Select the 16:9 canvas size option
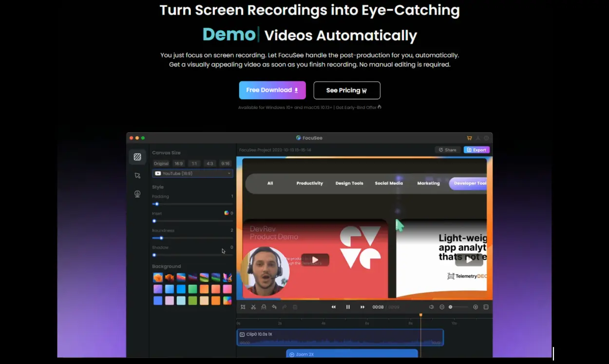The width and height of the screenshot is (609, 364). 179,164
